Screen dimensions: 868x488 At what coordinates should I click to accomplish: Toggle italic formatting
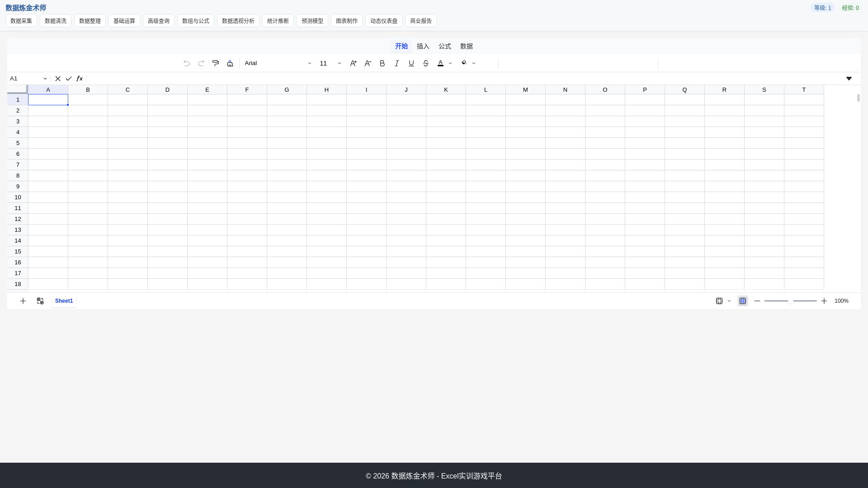397,63
